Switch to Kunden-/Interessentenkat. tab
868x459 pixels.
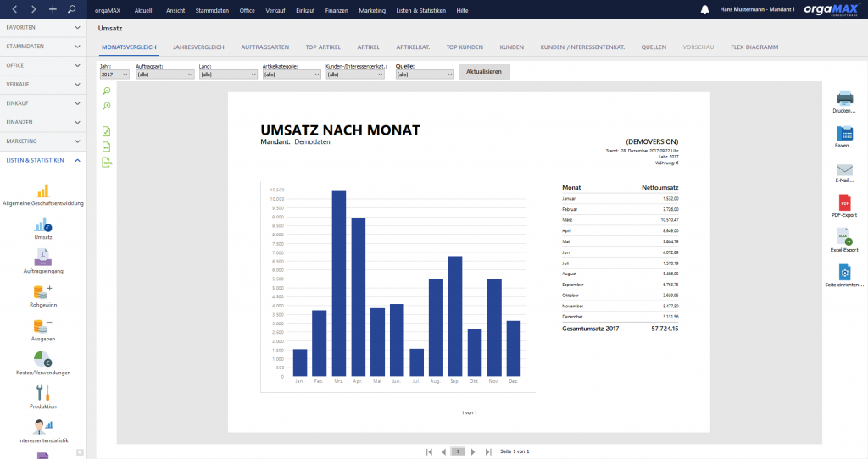coord(582,47)
